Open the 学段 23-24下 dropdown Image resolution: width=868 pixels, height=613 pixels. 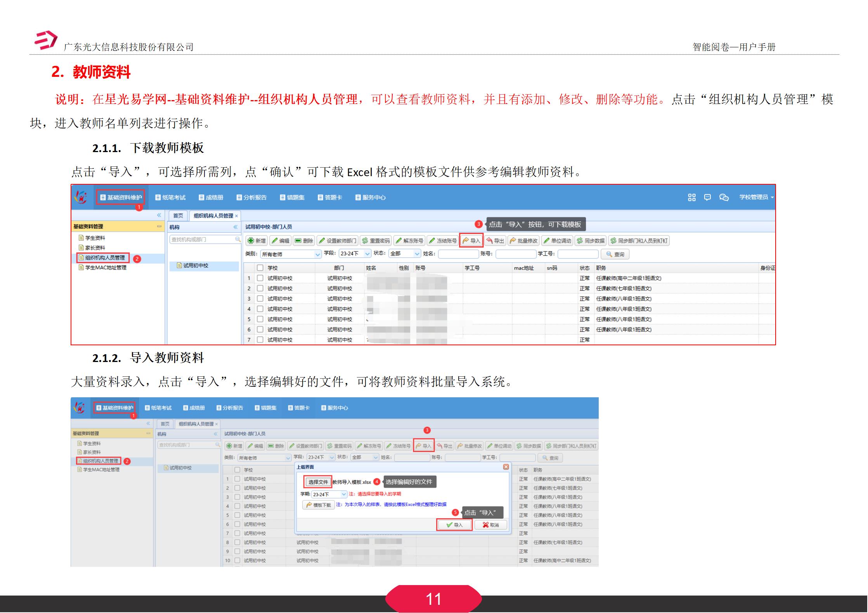[365, 254]
